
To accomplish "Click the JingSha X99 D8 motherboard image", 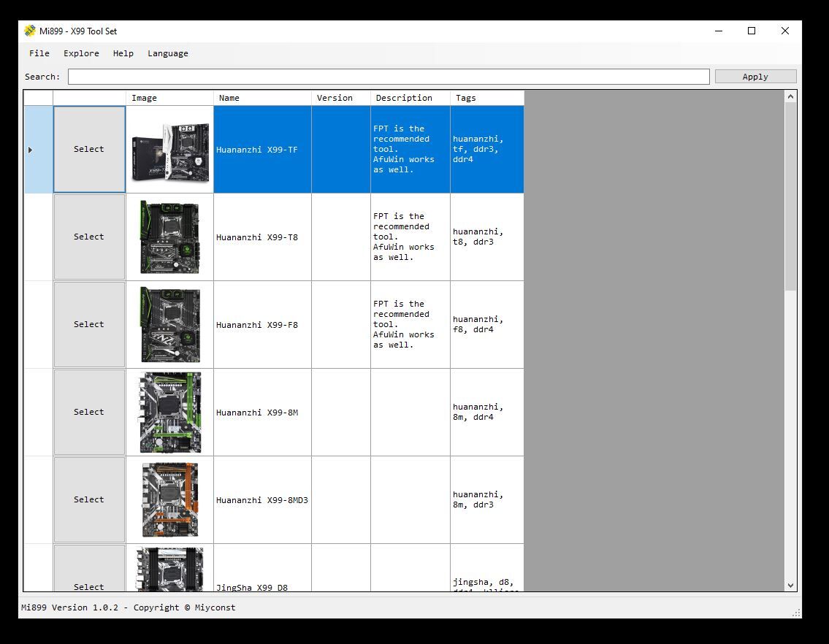I will [169, 569].
